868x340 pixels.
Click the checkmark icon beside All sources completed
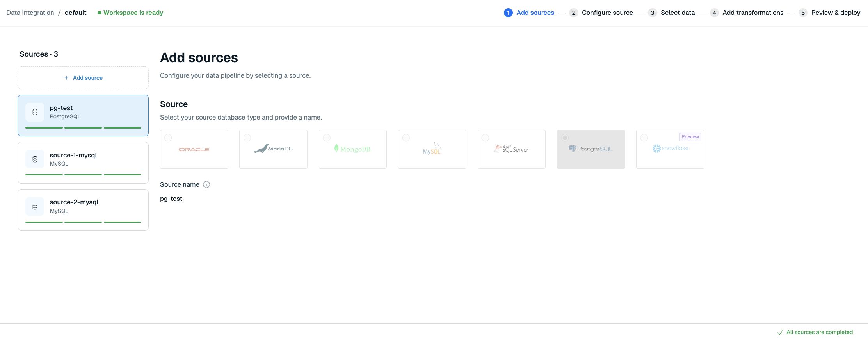coord(780,332)
